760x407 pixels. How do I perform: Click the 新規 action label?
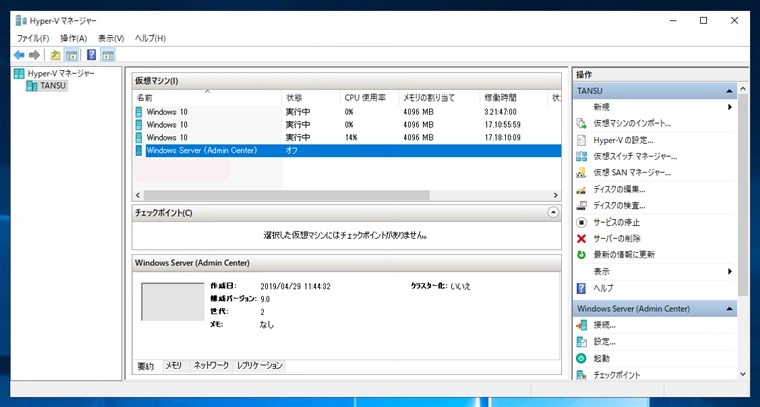tap(602, 107)
